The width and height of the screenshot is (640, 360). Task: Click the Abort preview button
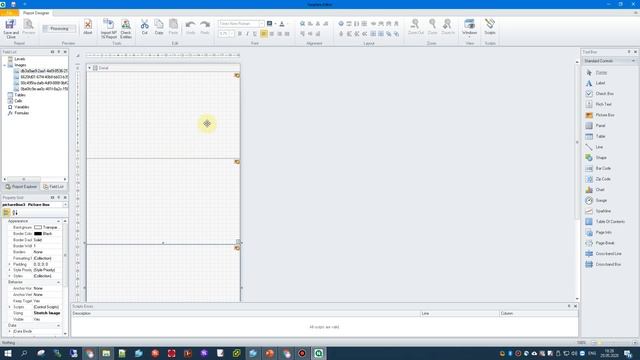88,27
